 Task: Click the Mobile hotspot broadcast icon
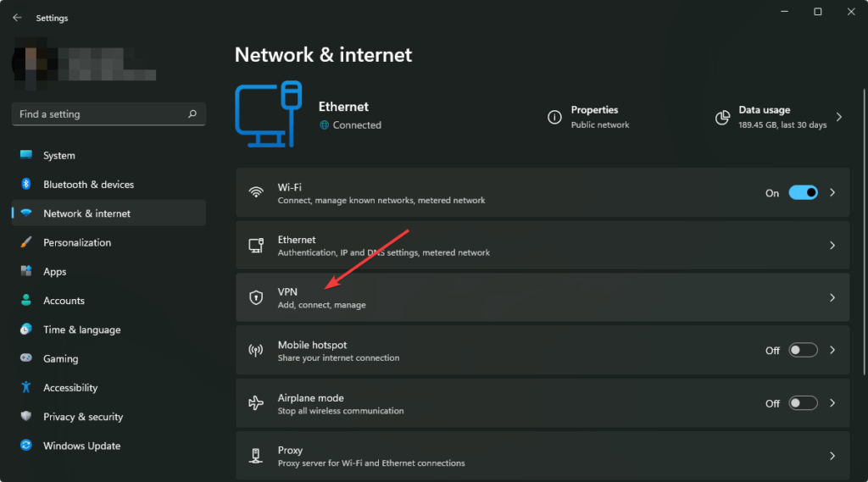click(x=256, y=351)
